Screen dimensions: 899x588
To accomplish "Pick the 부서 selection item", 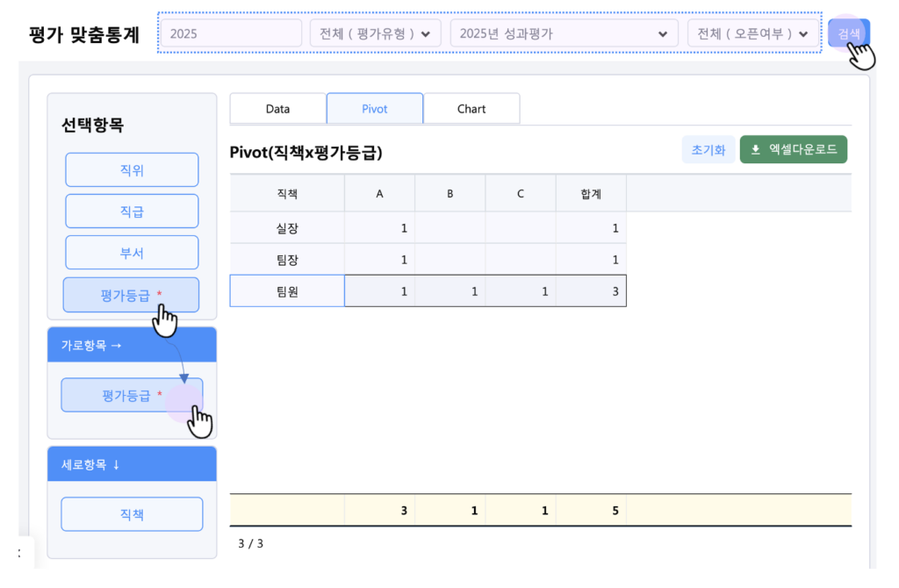I will (132, 253).
